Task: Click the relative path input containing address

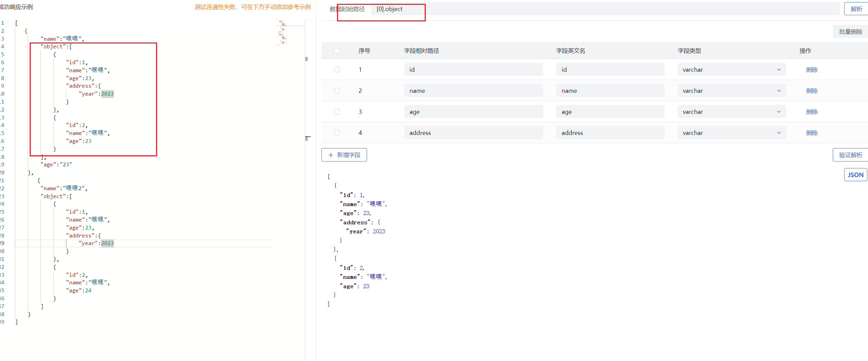Action: pyautogui.click(x=473, y=133)
